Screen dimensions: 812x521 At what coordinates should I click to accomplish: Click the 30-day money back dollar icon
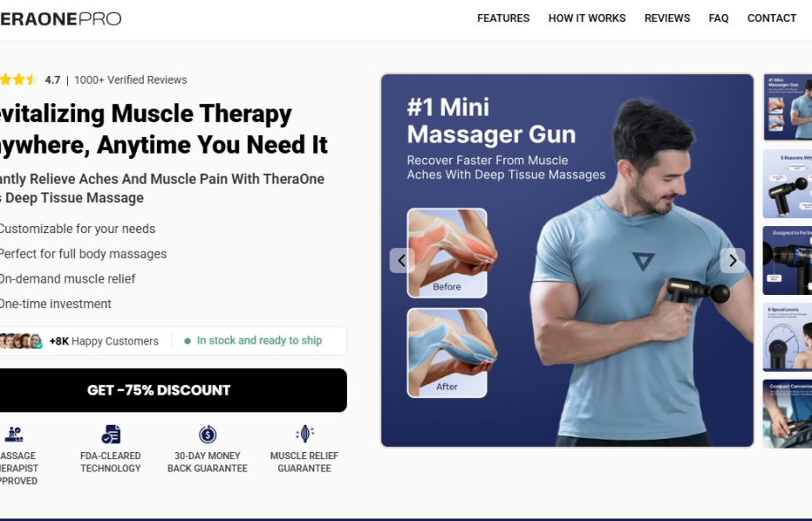(x=207, y=434)
